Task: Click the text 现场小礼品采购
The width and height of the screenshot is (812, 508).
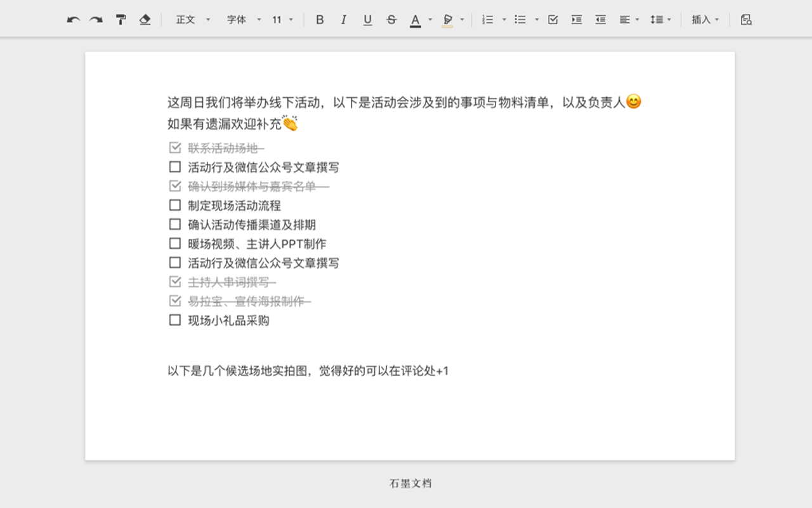Action: [228, 320]
